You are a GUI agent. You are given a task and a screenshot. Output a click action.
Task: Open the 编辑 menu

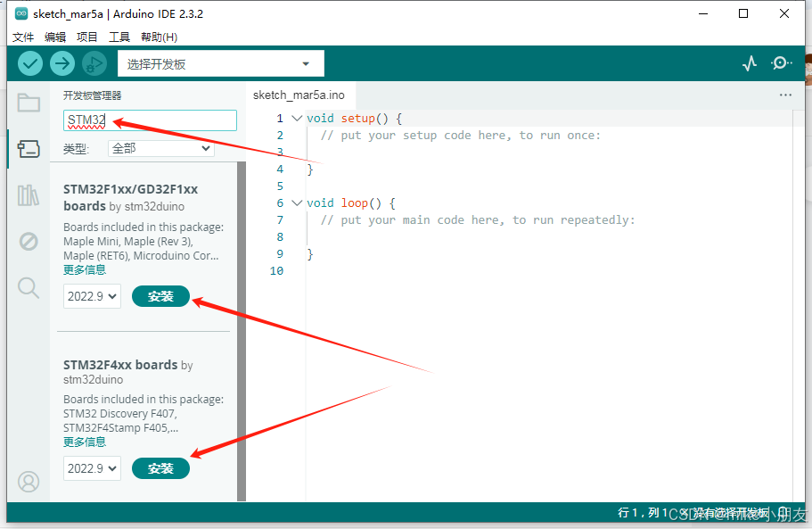pos(55,37)
